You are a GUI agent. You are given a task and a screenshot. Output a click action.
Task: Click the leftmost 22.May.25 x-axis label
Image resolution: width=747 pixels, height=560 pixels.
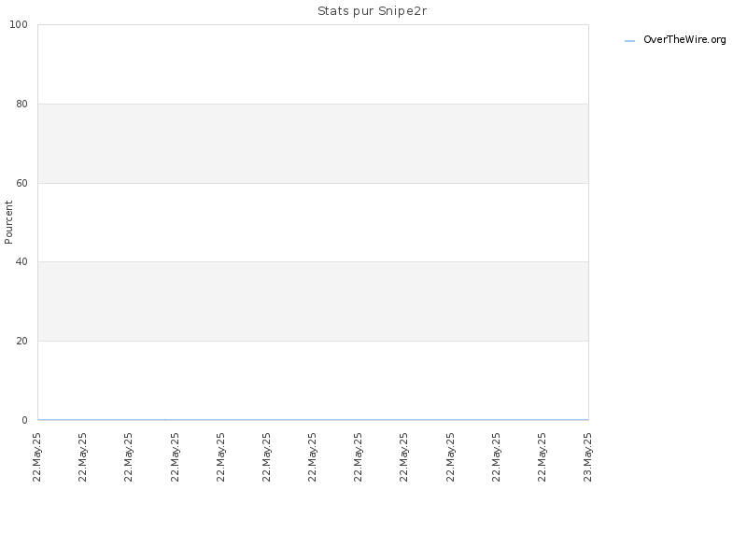(x=36, y=457)
